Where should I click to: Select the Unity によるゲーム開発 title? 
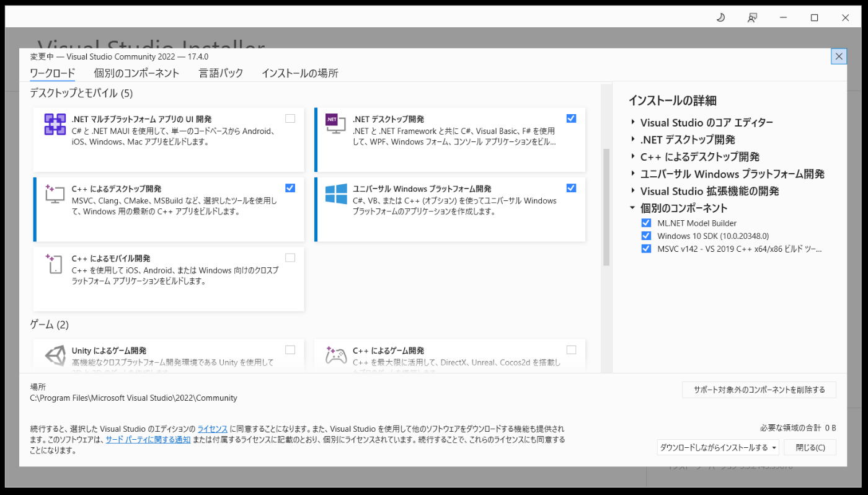(x=109, y=350)
